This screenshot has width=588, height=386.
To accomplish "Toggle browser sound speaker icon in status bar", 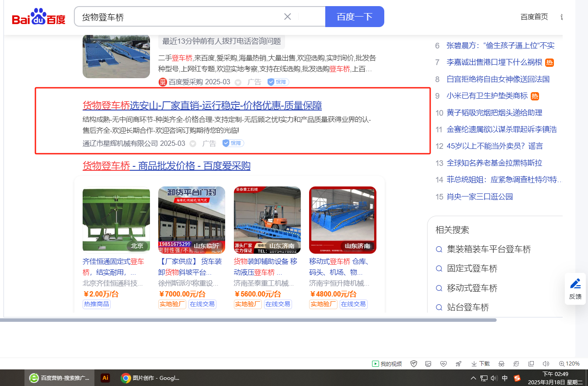I will point(546,364).
